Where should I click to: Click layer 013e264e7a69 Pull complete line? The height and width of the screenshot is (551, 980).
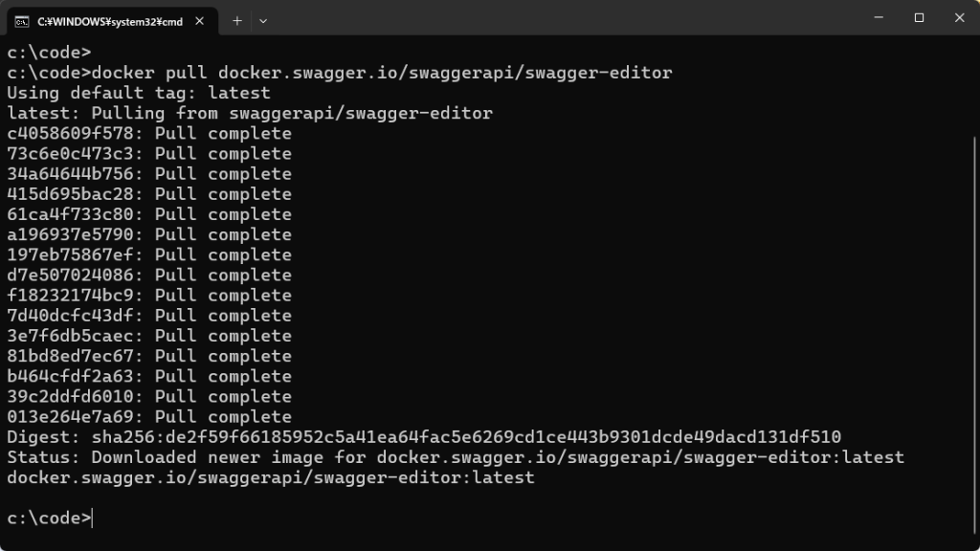[149, 417]
